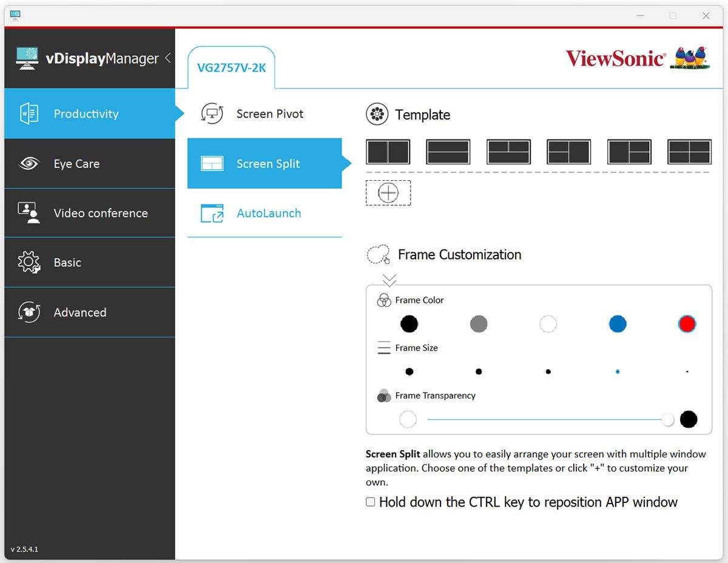Image resolution: width=728 pixels, height=563 pixels.
Task: Pick the white frame color
Action: 548,324
